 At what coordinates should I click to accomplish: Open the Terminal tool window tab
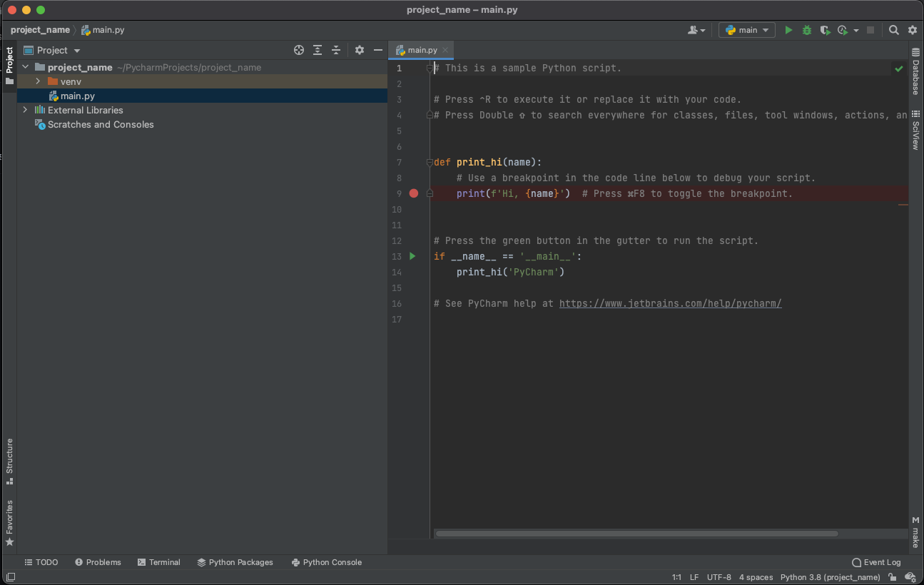tap(158, 562)
